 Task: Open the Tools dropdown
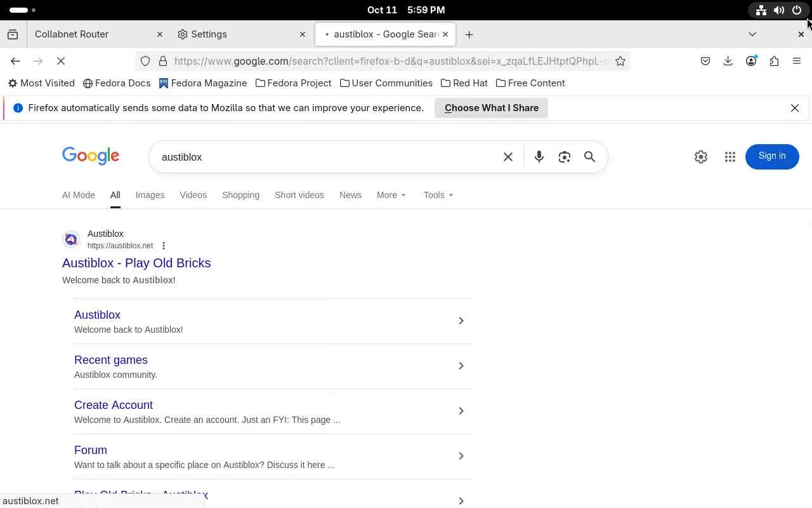(x=438, y=195)
